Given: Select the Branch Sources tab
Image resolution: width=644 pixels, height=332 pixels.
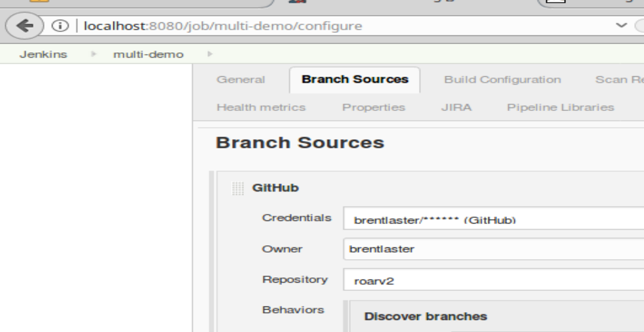Looking at the screenshot, I should point(355,80).
